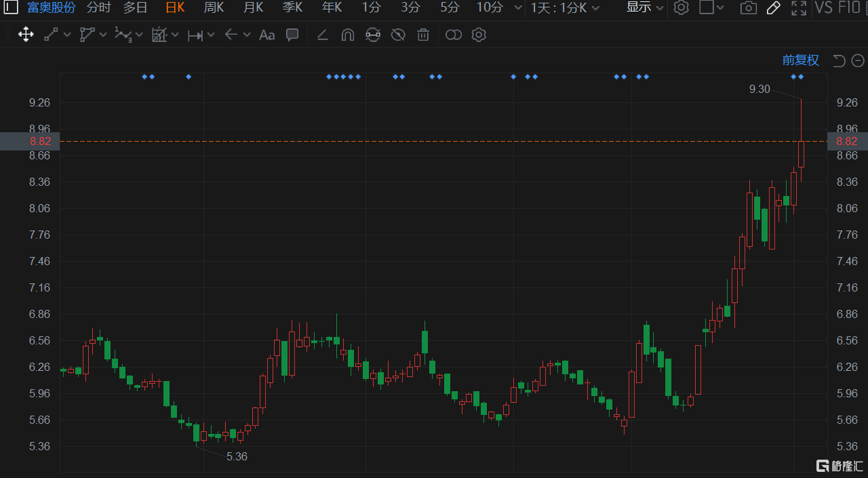Screen dimensions: 868x478
Task: Enter fullscreen with the expand icon
Action: [799, 8]
